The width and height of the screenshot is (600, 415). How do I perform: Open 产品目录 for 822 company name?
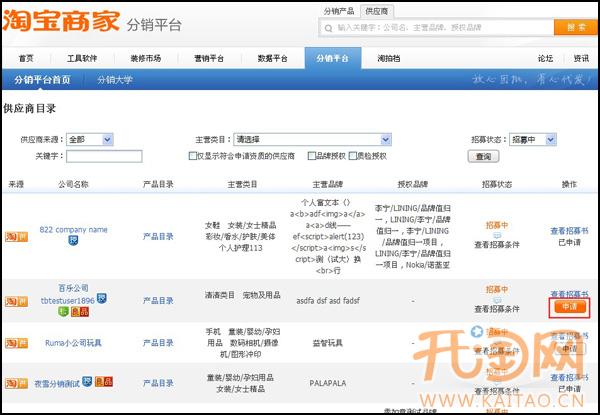tap(158, 236)
